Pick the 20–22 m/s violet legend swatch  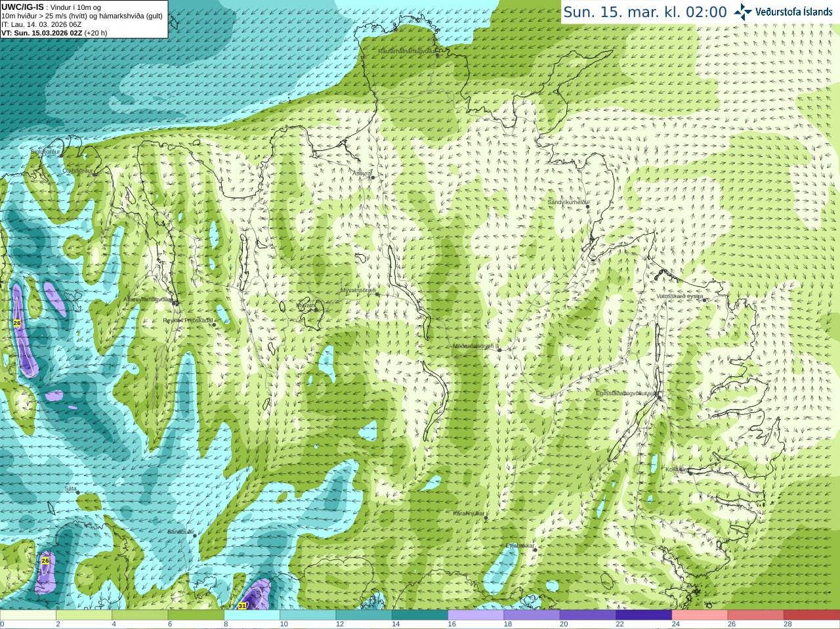point(588,615)
